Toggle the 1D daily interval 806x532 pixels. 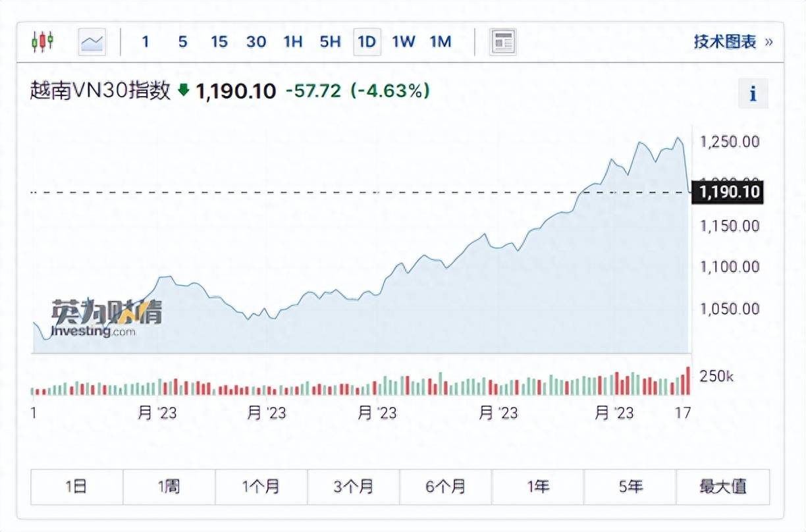[366, 42]
